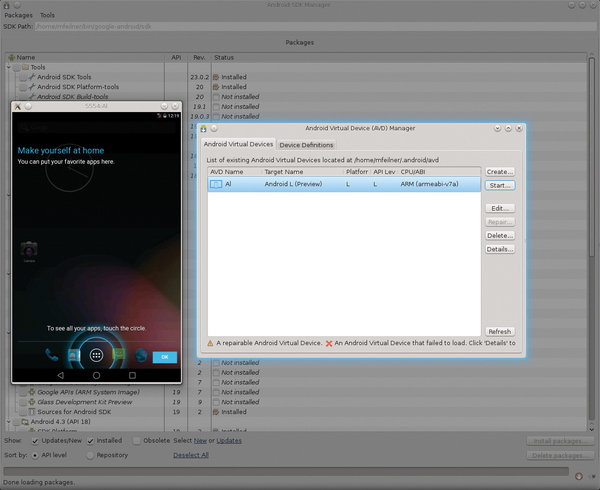Open the contacts app icon in emulator dock
This screenshot has height=490, width=600.
pos(74,355)
